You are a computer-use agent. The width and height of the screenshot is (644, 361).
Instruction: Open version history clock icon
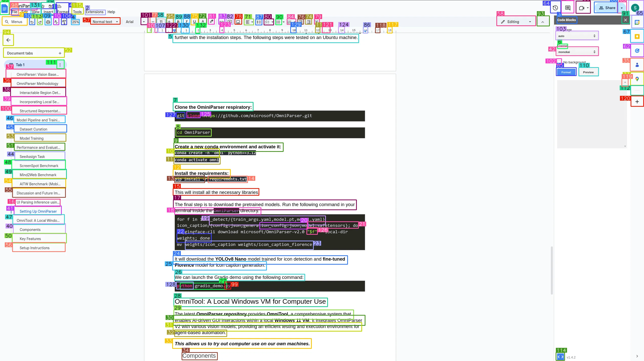[x=555, y=8]
